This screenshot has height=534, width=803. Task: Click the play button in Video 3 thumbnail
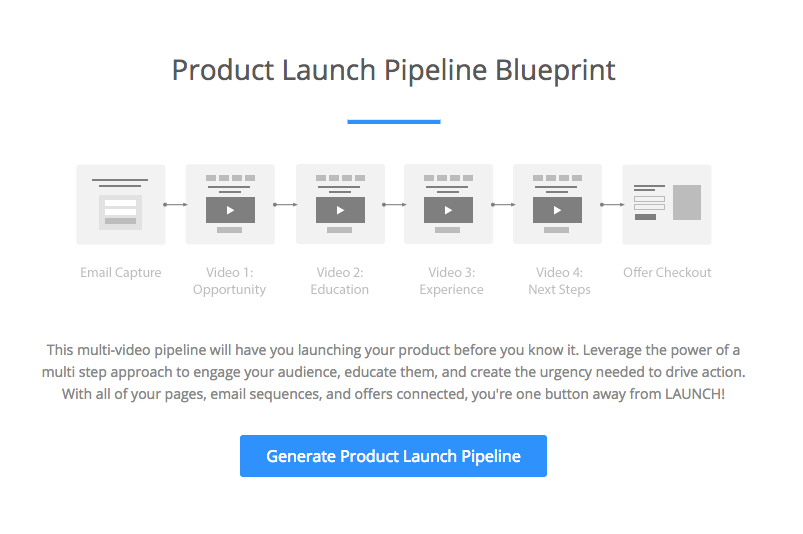(x=449, y=210)
